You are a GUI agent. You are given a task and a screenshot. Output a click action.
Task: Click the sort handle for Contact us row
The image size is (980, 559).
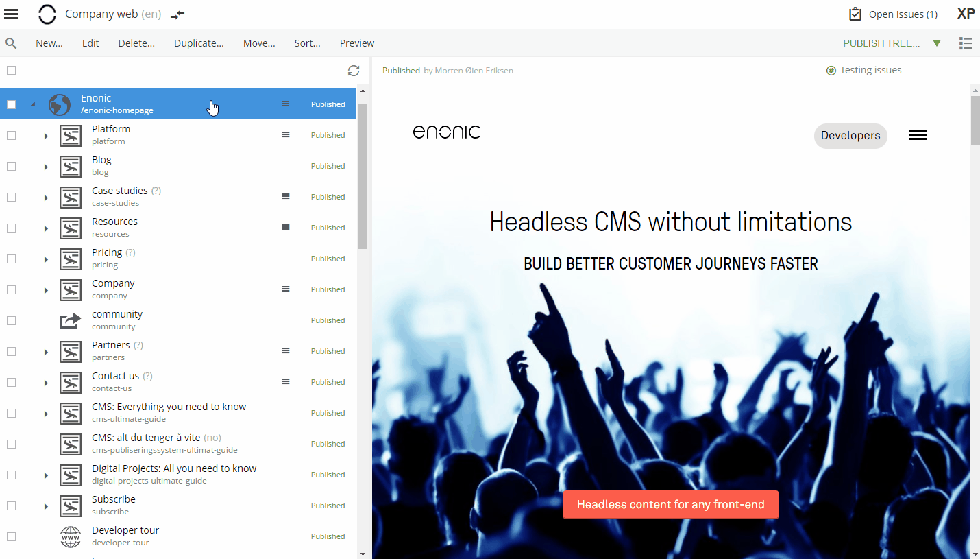pos(286,381)
